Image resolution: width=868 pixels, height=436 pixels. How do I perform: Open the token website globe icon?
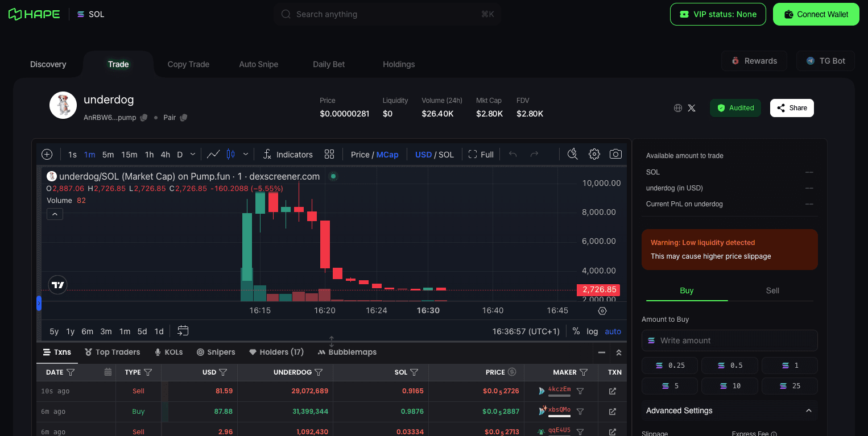(678, 108)
